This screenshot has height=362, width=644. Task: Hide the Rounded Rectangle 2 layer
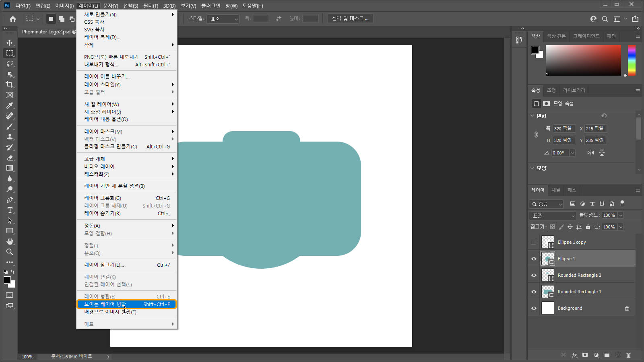pos(534,275)
